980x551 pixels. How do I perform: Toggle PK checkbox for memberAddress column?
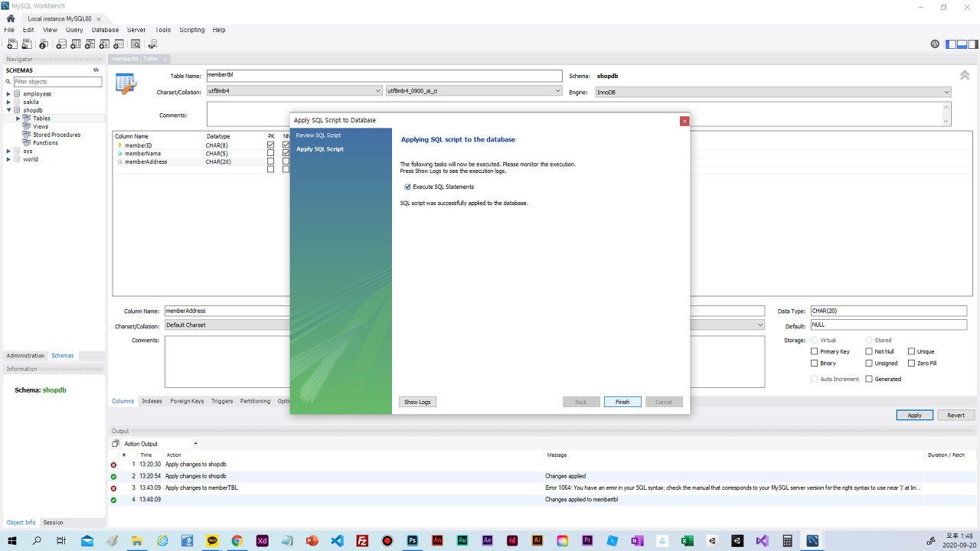coord(270,161)
